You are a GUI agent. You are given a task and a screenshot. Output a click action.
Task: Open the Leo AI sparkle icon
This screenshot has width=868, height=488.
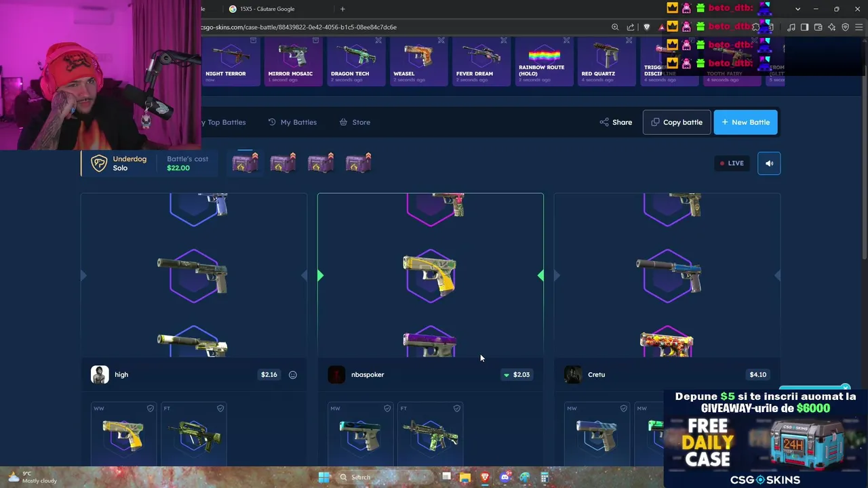pos(832,27)
